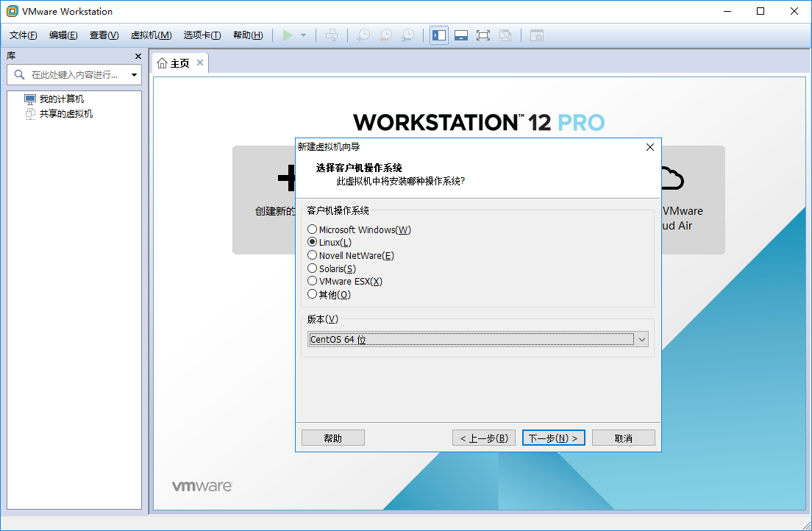Click the VMware Workstation title bar icon

point(12,11)
